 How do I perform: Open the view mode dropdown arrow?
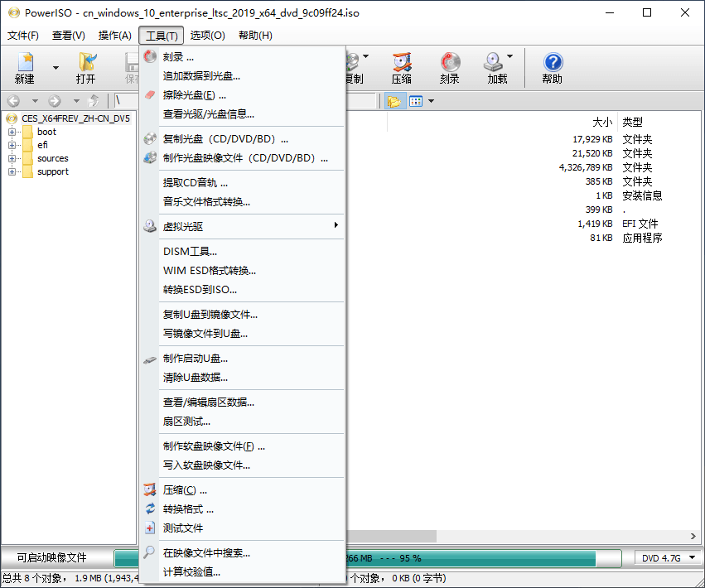point(431,101)
